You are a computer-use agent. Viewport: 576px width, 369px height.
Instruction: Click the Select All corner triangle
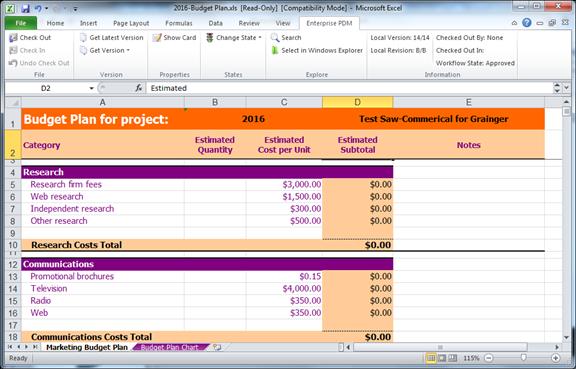tap(13, 102)
